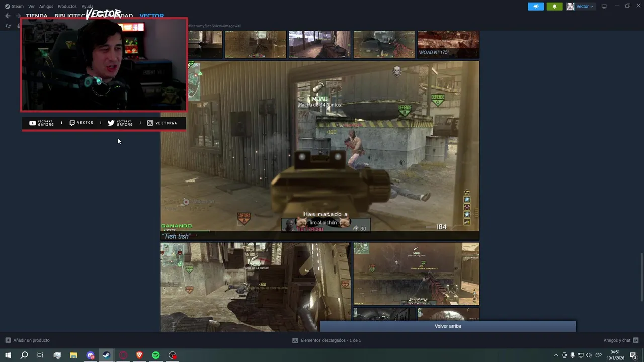Open Task View on the taskbar
The height and width of the screenshot is (362, 644).
click(40, 355)
